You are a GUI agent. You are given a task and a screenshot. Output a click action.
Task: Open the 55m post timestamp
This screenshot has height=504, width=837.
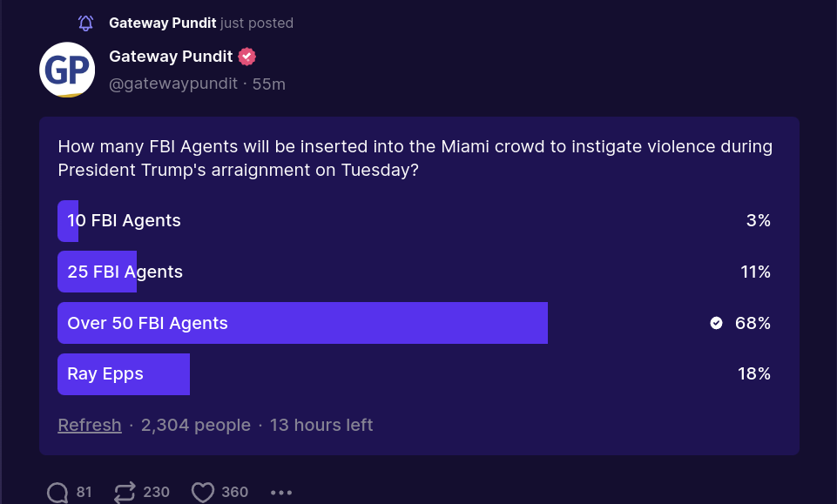[x=269, y=84]
